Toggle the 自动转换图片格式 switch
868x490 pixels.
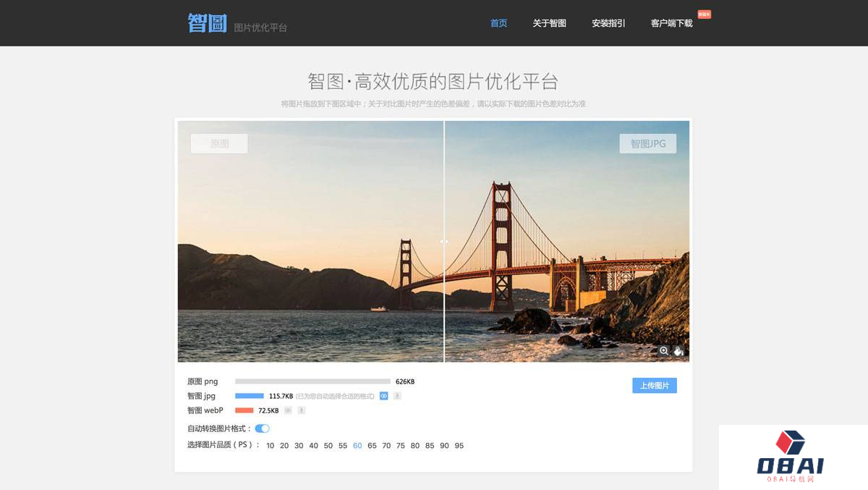pos(262,428)
